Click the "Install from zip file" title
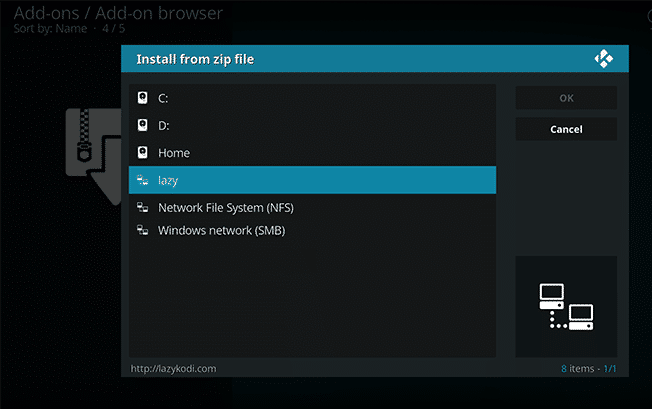This screenshot has width=652, height=409. [x=195, y=60]
